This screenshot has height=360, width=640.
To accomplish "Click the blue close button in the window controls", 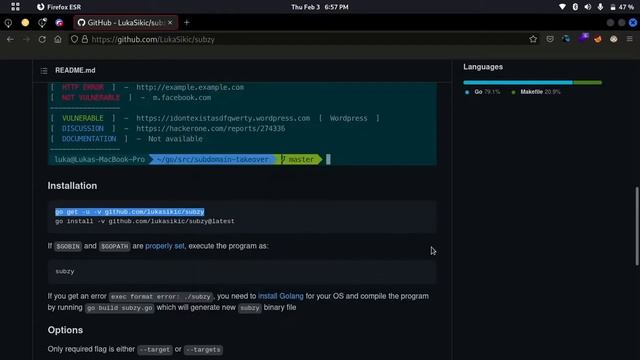I will pos(633,23).
